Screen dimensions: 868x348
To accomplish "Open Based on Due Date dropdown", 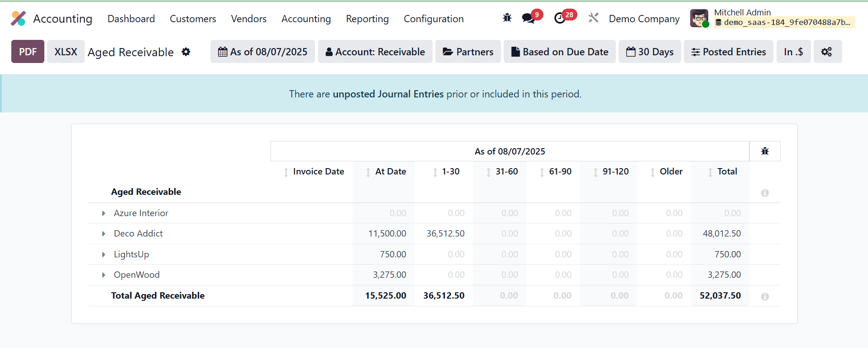I will (559, 52).
